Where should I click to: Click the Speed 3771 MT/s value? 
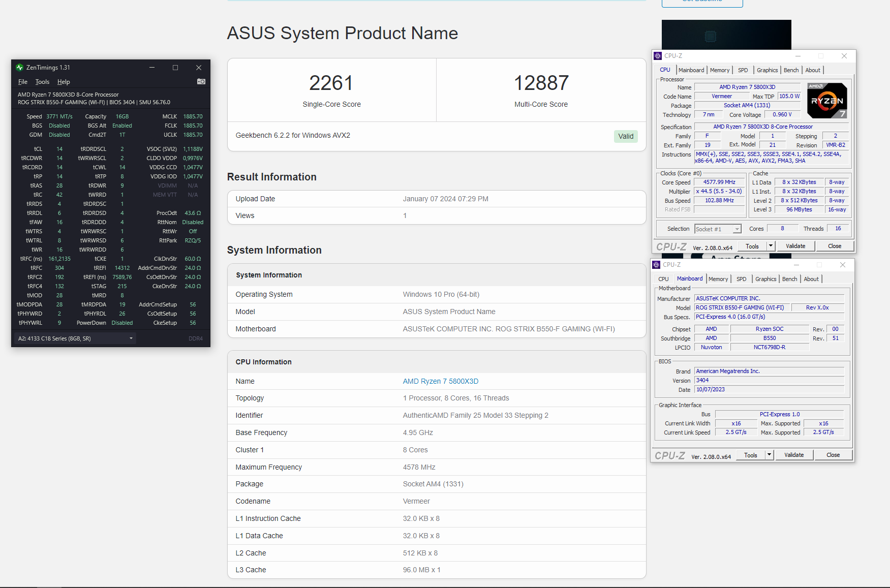pyautogui.click(x=59, y=116)
